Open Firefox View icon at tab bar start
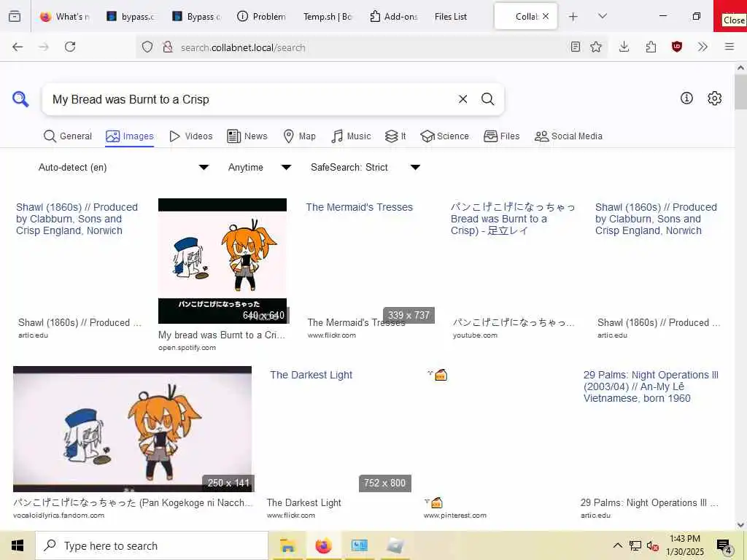747x560 pixels. (15, 17)
